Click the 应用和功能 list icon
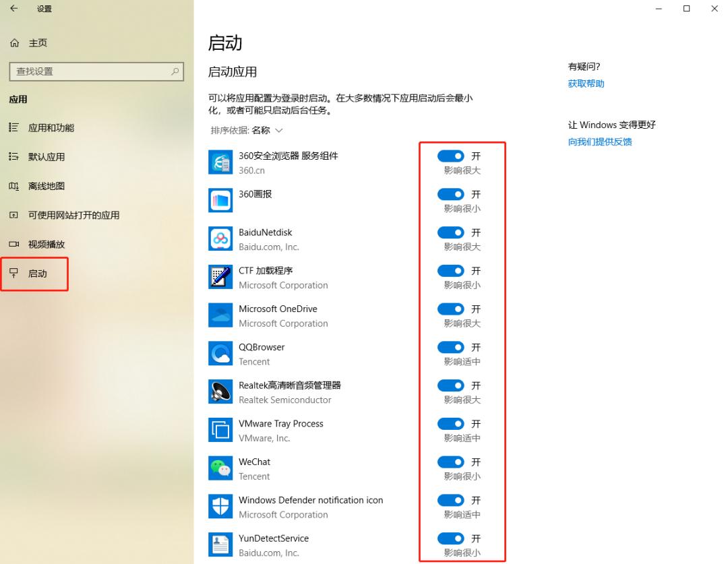Screen dimensions: 728x564 [14, 127]
